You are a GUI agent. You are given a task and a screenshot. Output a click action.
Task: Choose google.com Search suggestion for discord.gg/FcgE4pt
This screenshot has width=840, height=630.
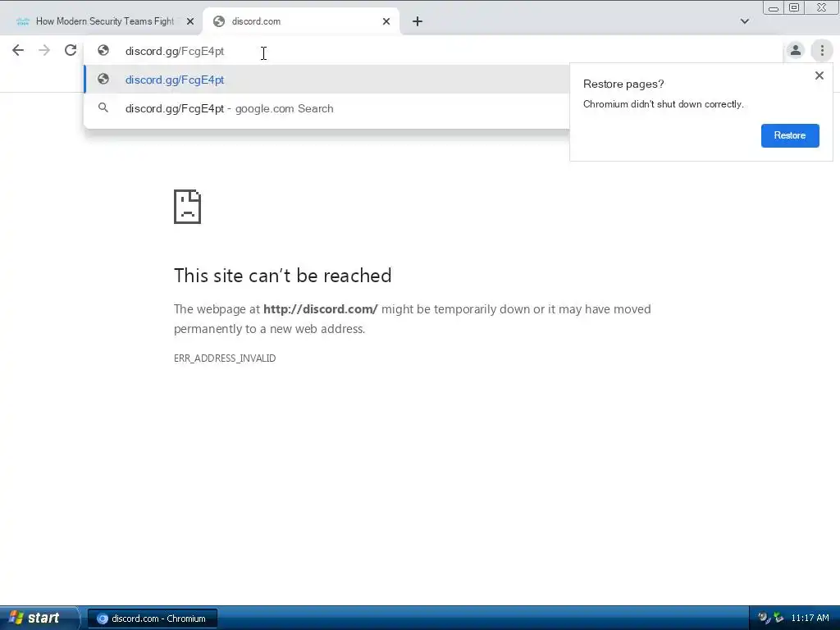[326, 109]
